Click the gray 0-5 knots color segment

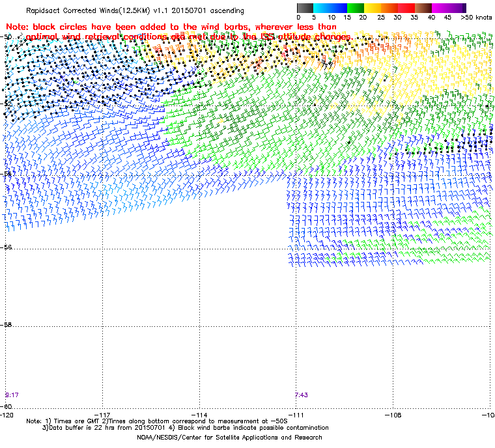305,8
